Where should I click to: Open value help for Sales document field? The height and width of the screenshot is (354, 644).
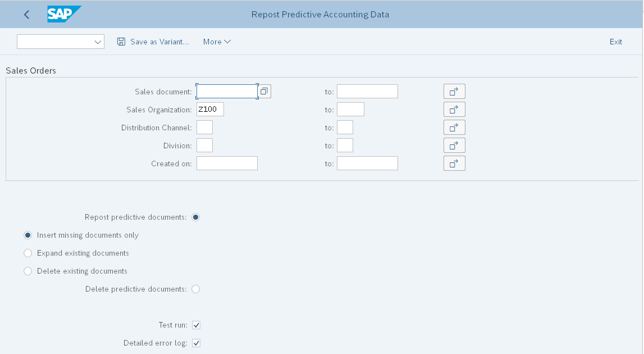[x=264, y=90]
